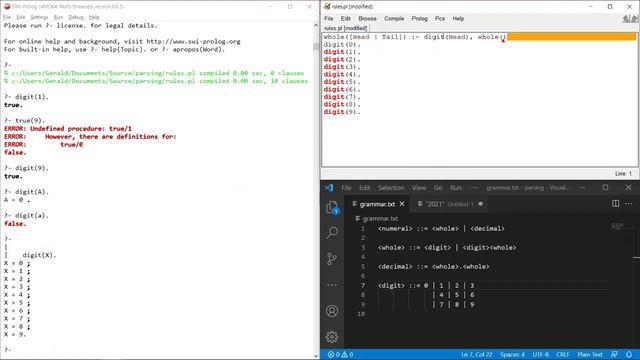Expand hidden VS Code menus ellipsis
This screenshot has width=640, height=360.
(x=474, y=188)
